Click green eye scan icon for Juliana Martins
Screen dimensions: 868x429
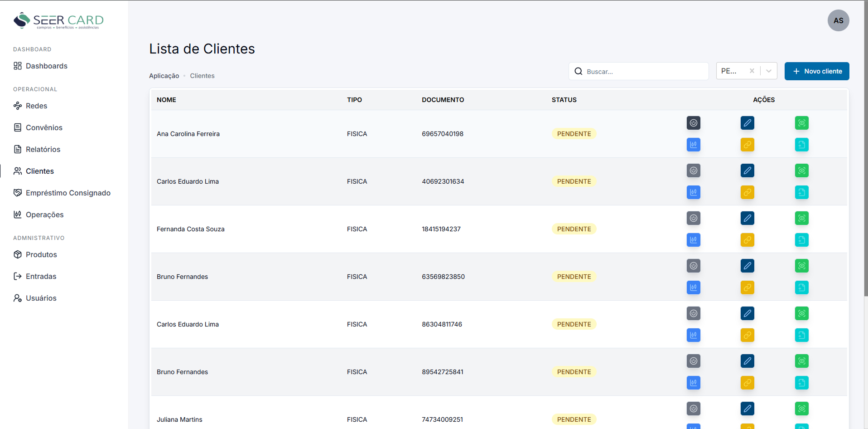(801, 409)
